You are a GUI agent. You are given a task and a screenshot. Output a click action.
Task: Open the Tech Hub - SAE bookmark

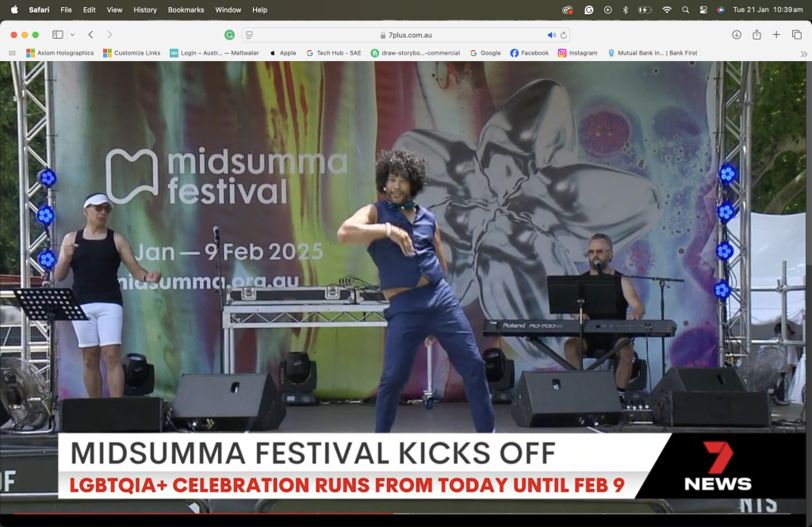click(x=333, y=53)
